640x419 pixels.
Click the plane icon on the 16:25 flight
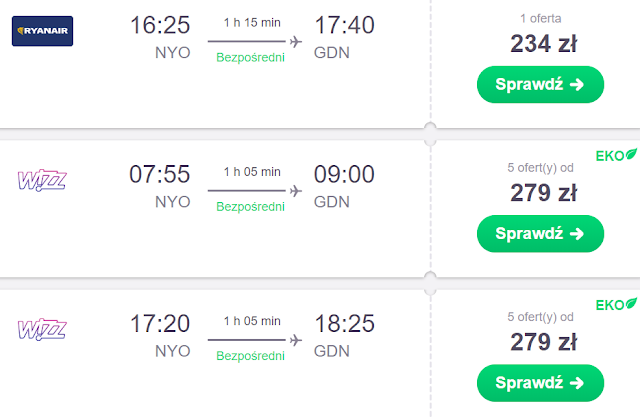295,41
